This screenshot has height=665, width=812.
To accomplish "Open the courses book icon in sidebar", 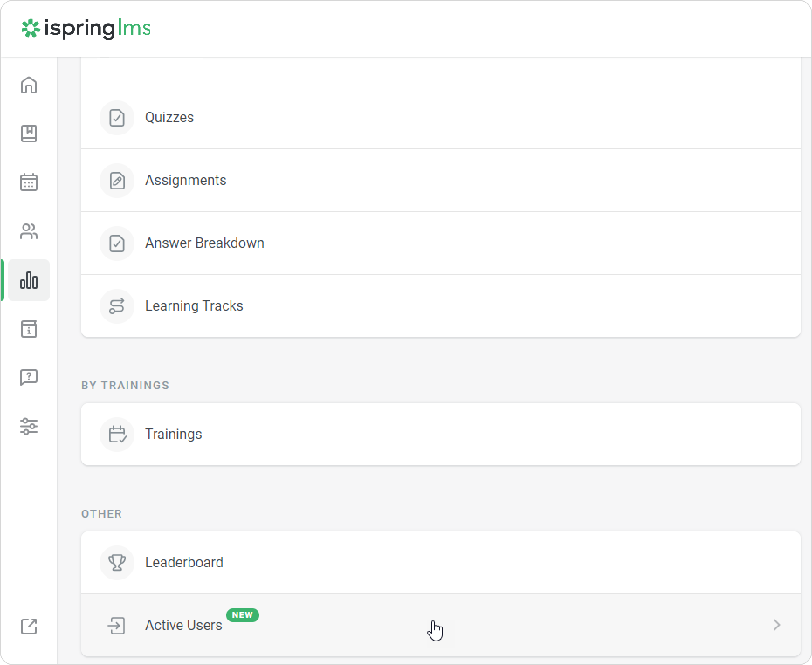I will (29, 134).
